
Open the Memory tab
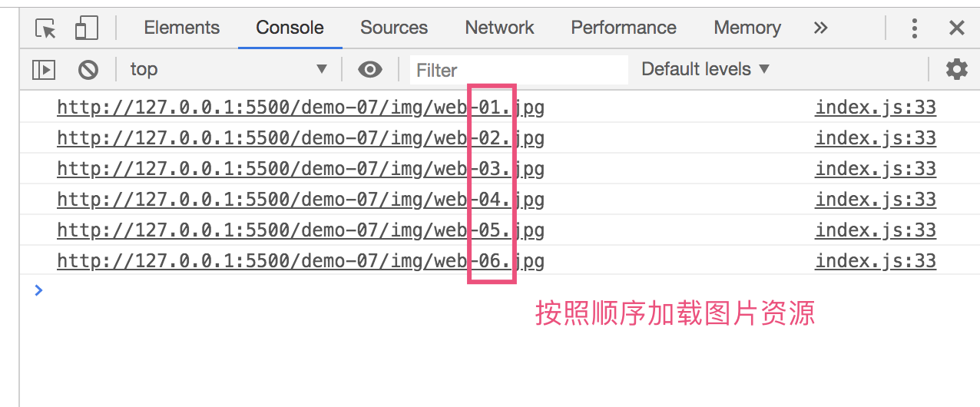coord(747,28)
